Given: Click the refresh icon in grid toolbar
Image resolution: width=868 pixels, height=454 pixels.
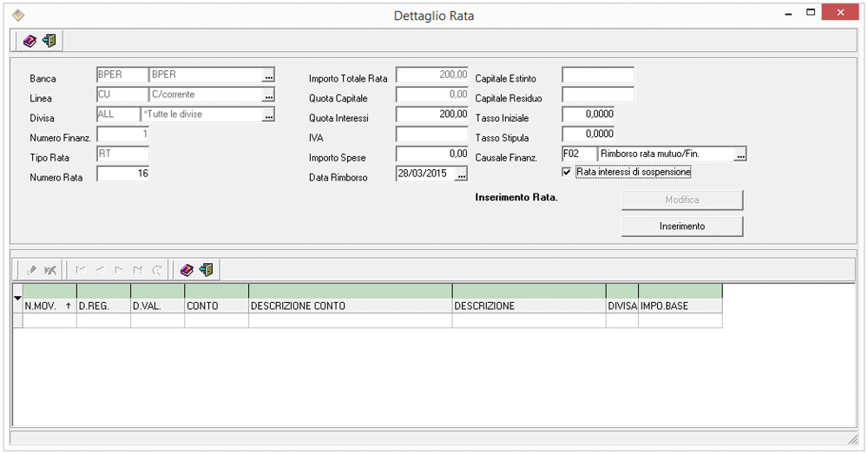Looking at the screenshot, I should tap(157, 270).
